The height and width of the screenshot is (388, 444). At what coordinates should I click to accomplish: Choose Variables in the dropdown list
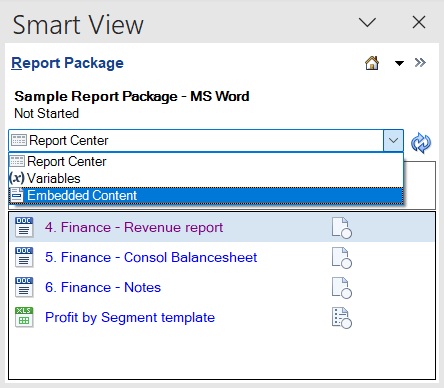(x=206, y=178)
